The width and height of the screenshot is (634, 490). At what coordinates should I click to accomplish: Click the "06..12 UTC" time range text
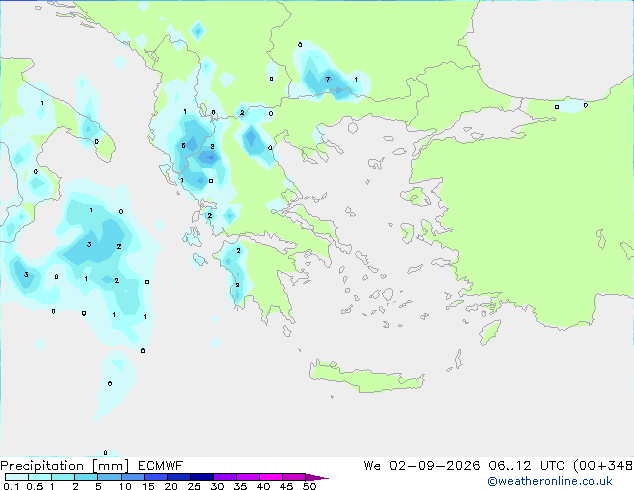[524, 466]
